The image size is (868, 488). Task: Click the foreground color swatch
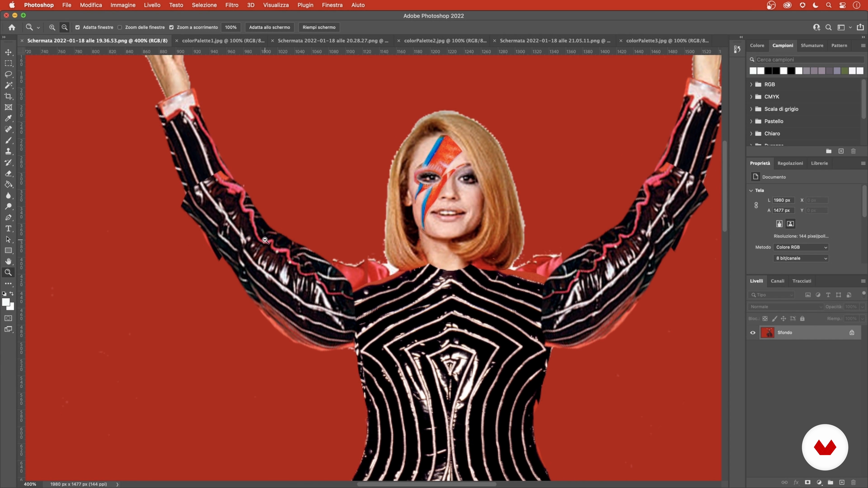(x=5, y=302)
